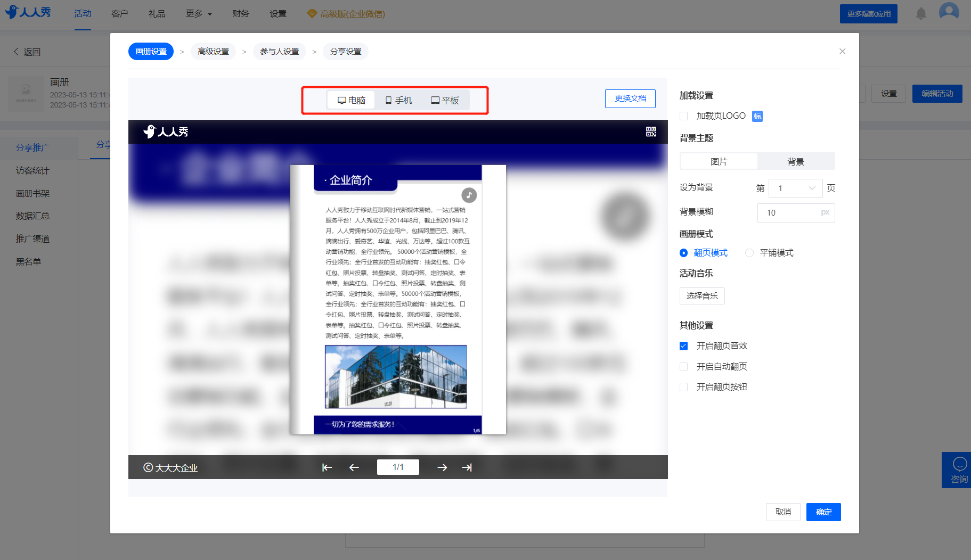Open 黑名单 in the sidebar

click(x=28, y=262)
